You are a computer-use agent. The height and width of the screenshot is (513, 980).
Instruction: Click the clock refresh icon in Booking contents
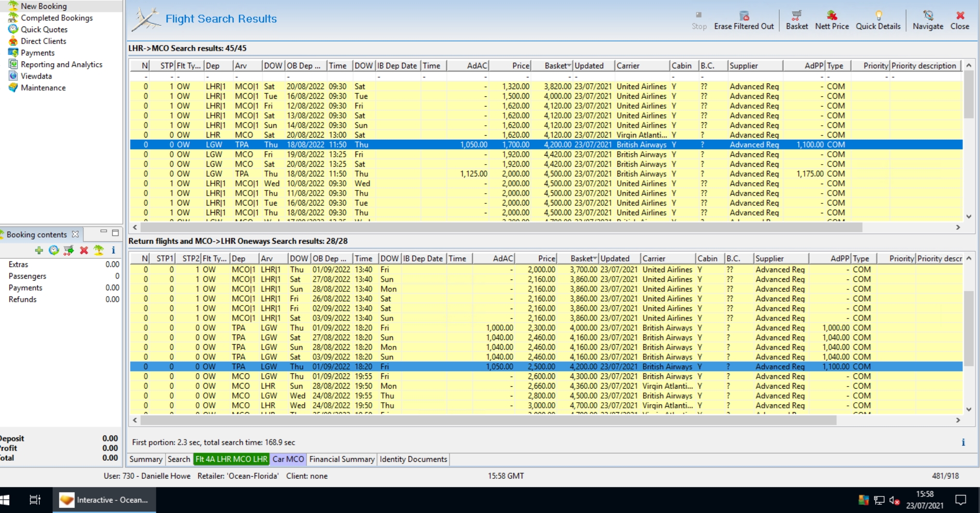tap(54, 251)
